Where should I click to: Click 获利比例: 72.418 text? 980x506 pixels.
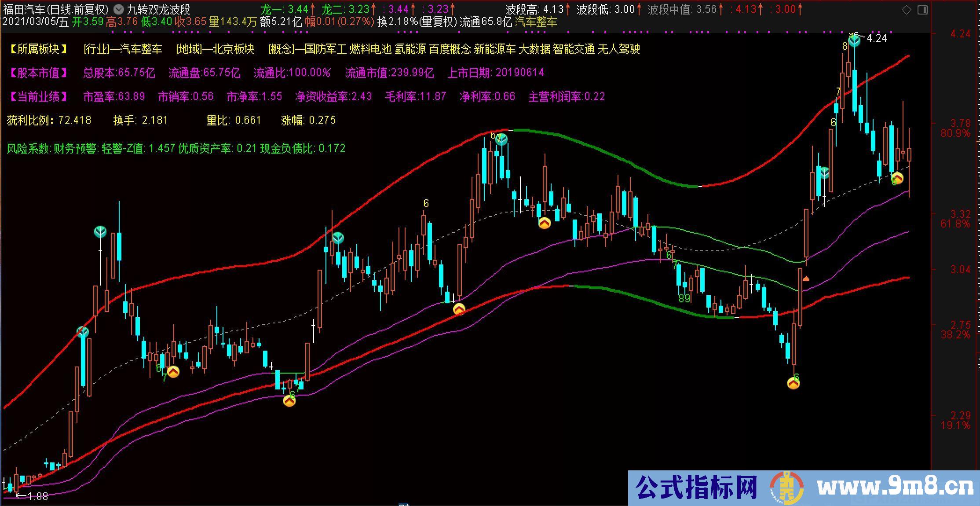pos(49,120)
